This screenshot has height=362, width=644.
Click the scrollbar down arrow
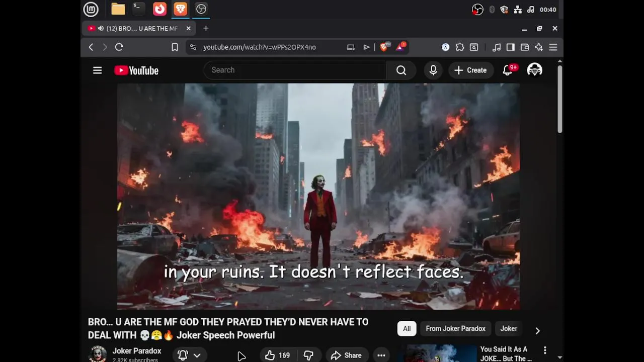(x=559, y=358)
